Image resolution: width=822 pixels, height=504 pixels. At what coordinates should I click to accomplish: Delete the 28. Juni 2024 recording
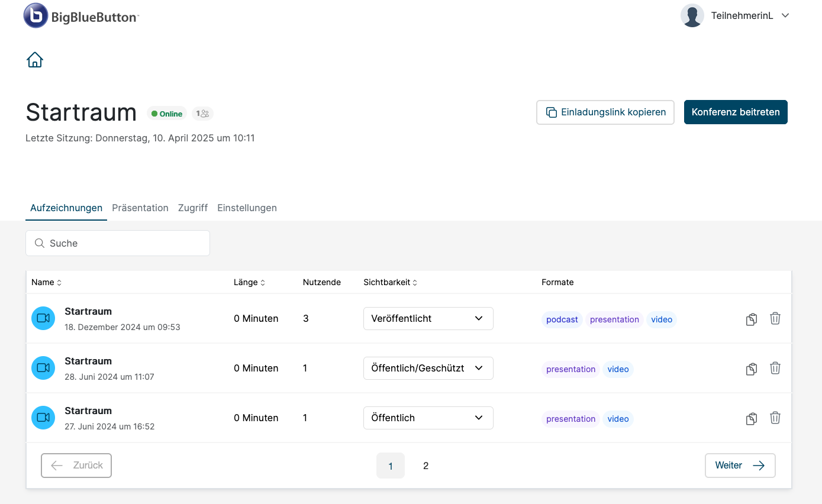pos(775,368)
